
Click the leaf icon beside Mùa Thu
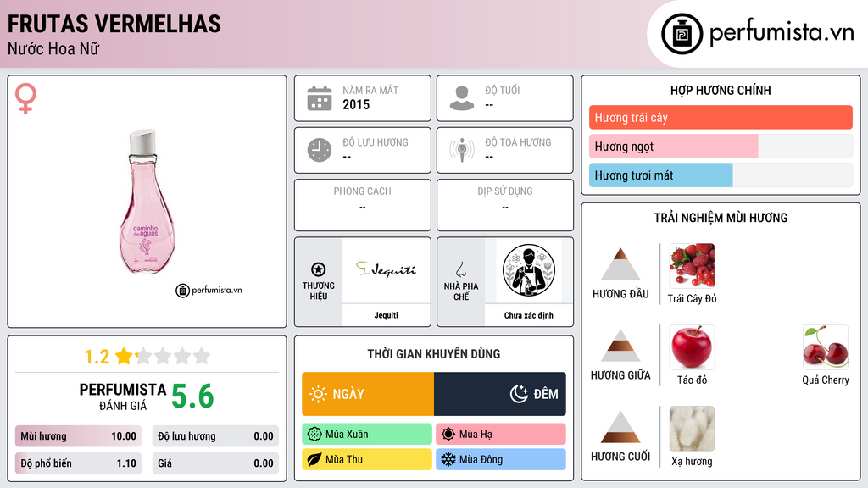pyautogui.click(x=314, y=459)
